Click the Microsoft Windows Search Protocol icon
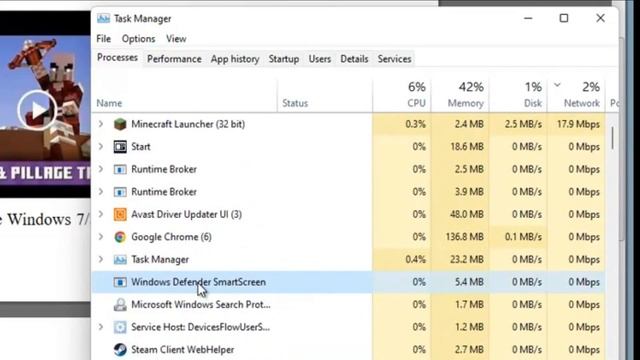Viewport: 640px width, 360px height. pos(120,304)
